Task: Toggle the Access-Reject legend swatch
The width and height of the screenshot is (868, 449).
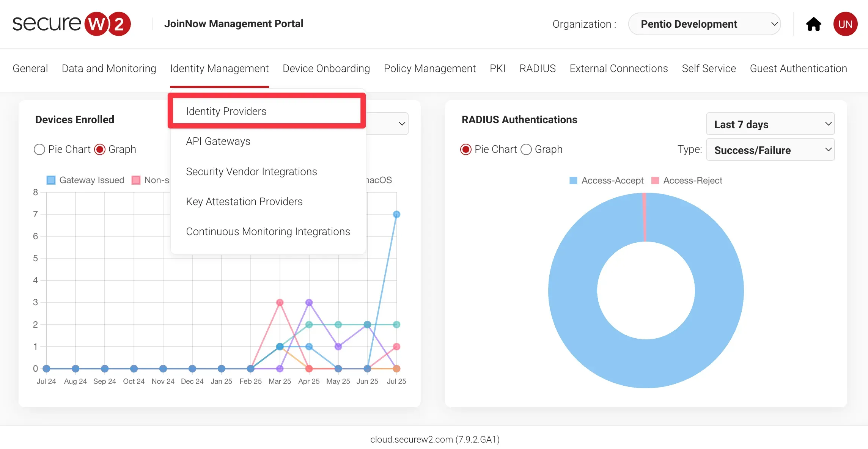Action: 655,181
